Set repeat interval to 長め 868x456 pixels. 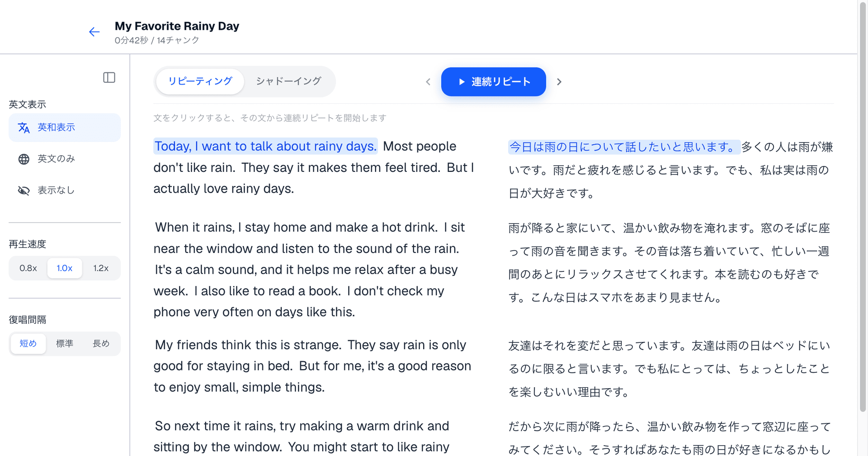[101, 344]
